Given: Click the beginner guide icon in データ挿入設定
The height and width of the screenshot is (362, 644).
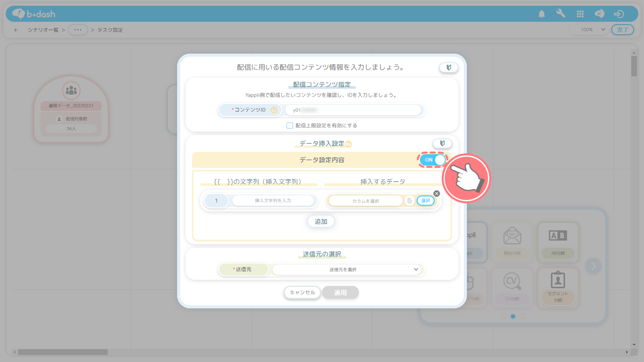Looking at the screenshot, I should coord(442,143).
